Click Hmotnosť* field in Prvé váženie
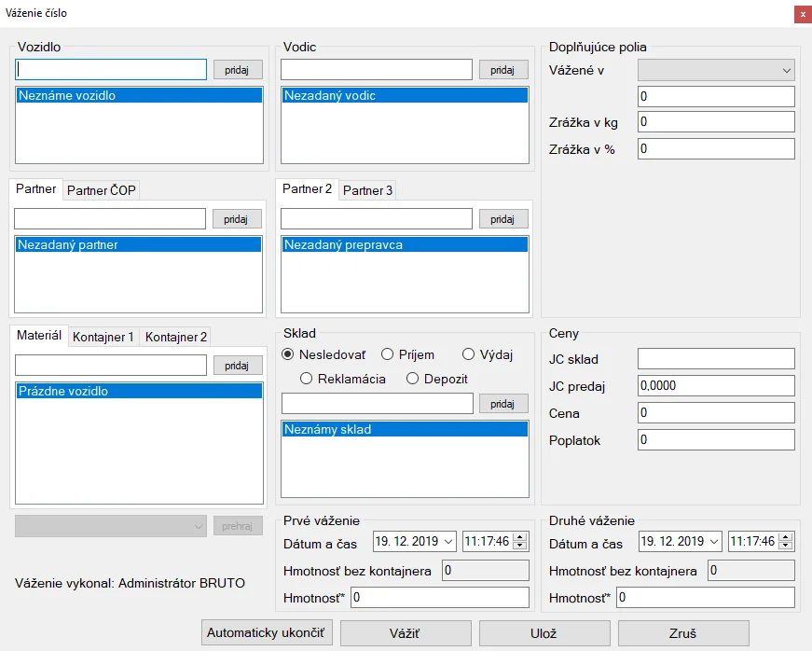This screenshot has height=651, width=812. (440, 598)
